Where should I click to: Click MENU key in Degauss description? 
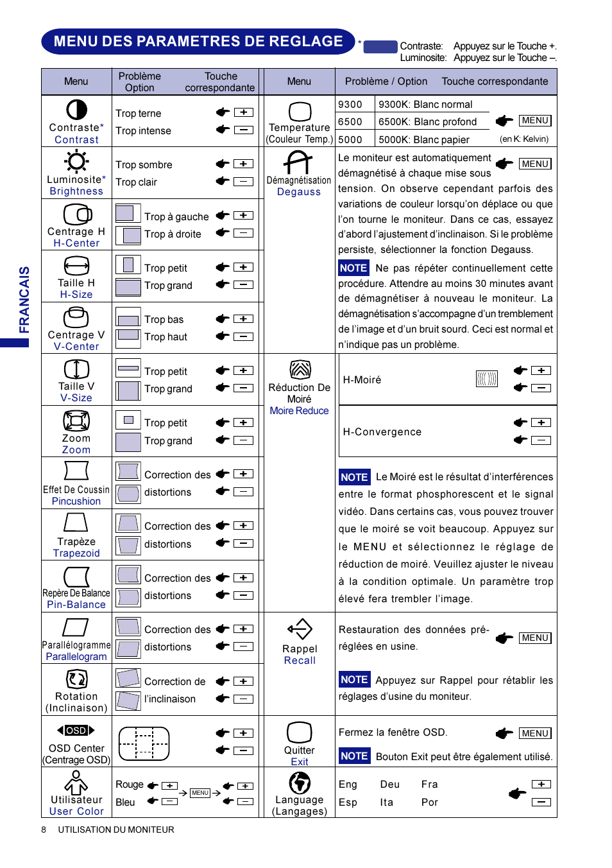[x=535, y=164]
